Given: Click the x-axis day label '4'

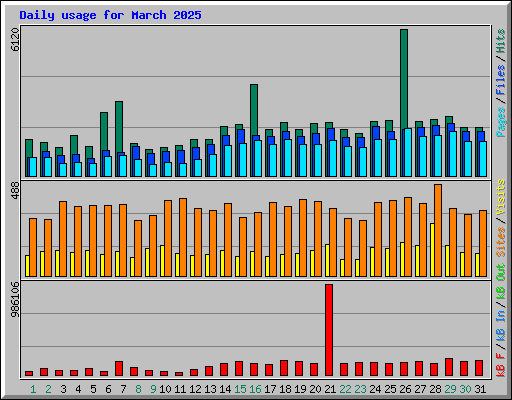Looking at the screenshot, I should [x=78, y=389].
